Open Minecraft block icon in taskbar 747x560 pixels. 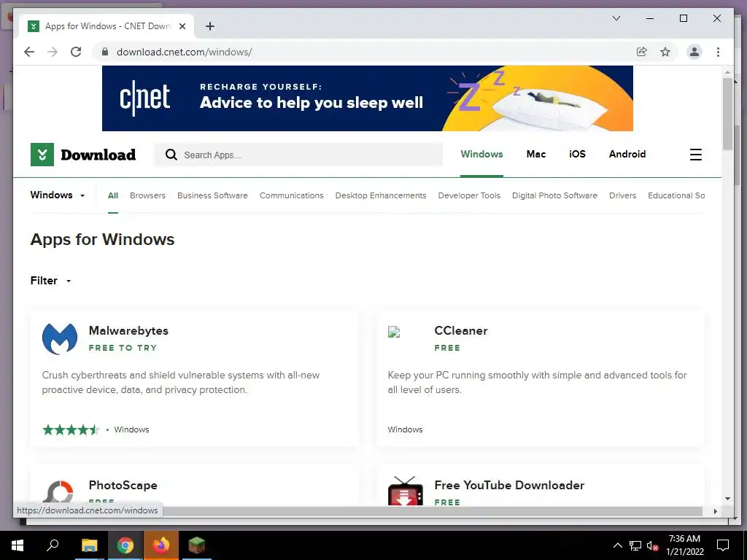pyautogui.click(x=196, y=545)
